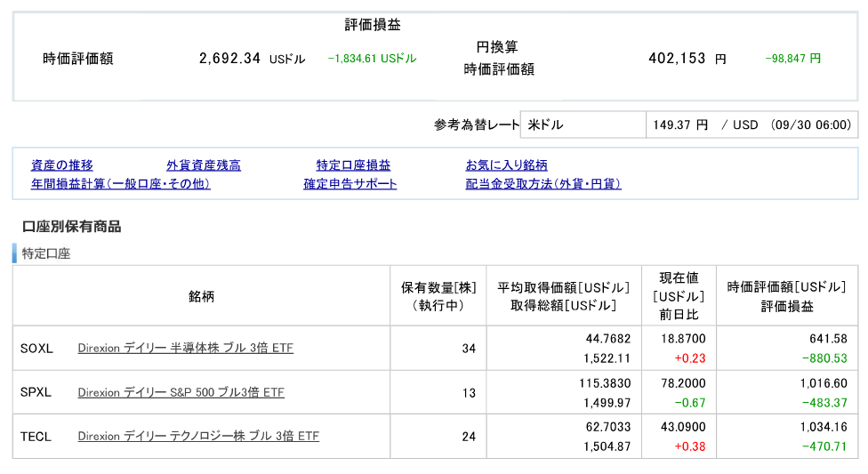This screenshot has width=868, height=474.
Task: Open SOXL Direxion 半導体株 ブル 3倍 ETF link
Action: pos(186,348)
